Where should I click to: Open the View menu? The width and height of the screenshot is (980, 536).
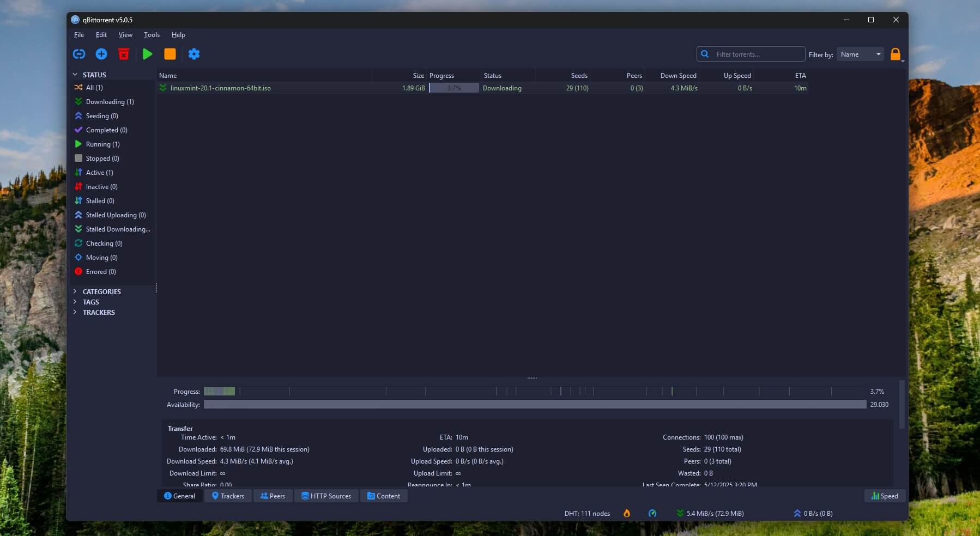pos(125,35)
